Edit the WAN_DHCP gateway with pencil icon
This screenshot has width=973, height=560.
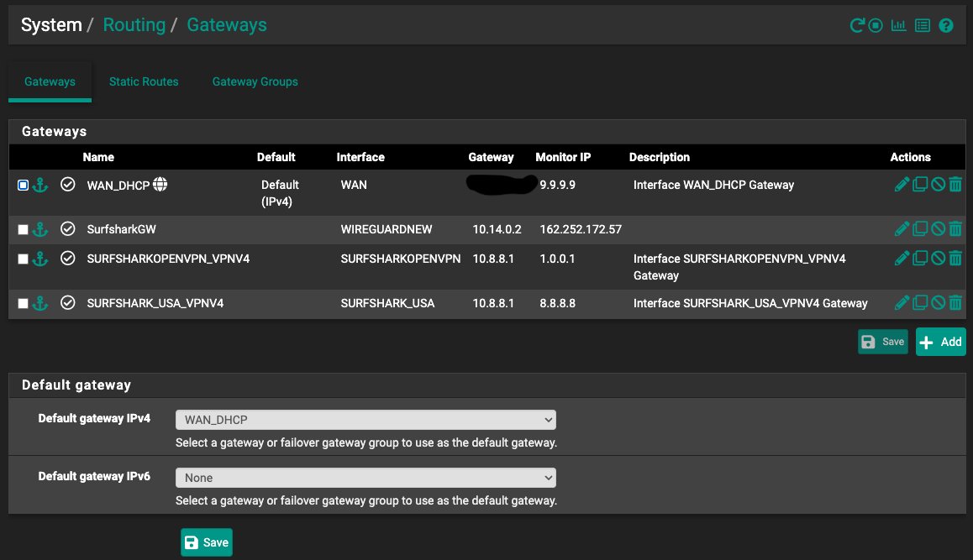(x=902, y=184)
